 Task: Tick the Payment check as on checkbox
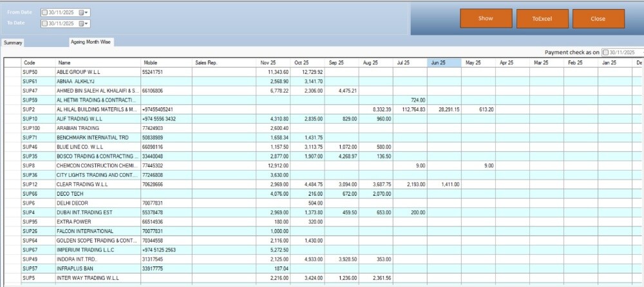[605, 53]
